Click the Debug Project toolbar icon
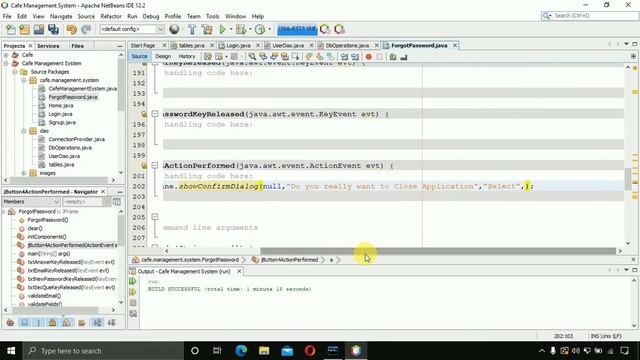Image resolution: width=640 pixels, height=360 pixels. point(241,29)
